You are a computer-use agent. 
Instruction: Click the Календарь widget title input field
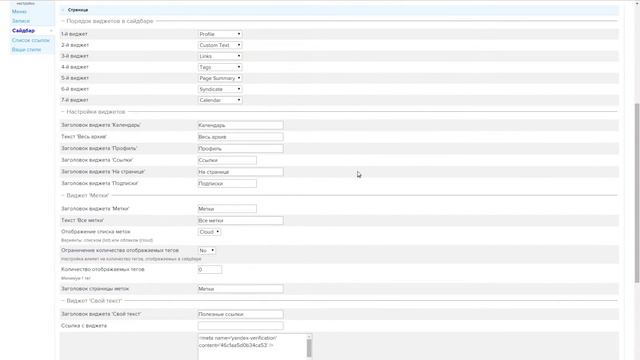[240, 125]
